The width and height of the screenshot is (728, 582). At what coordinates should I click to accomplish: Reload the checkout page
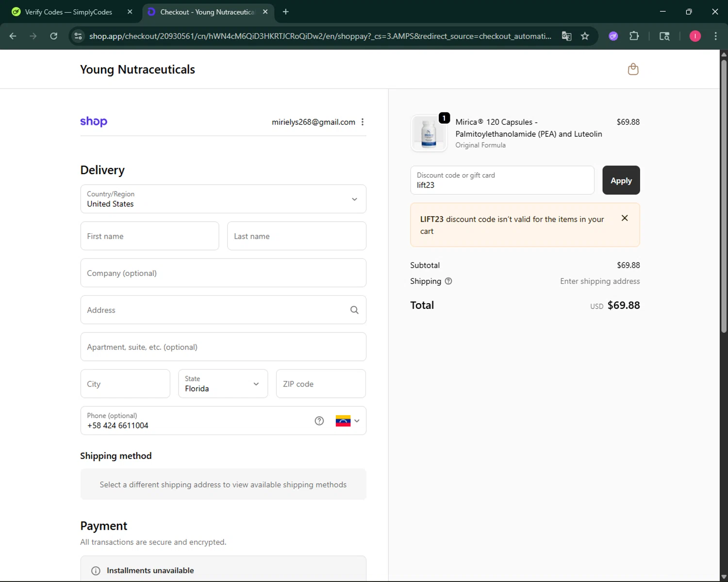click(54, 36)
